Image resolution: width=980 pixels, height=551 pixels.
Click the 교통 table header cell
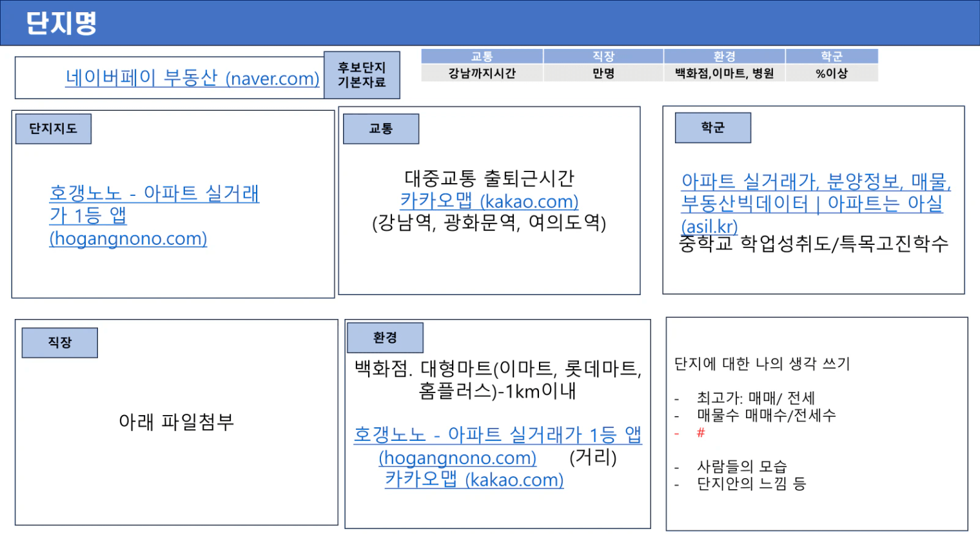coord(482,56)
